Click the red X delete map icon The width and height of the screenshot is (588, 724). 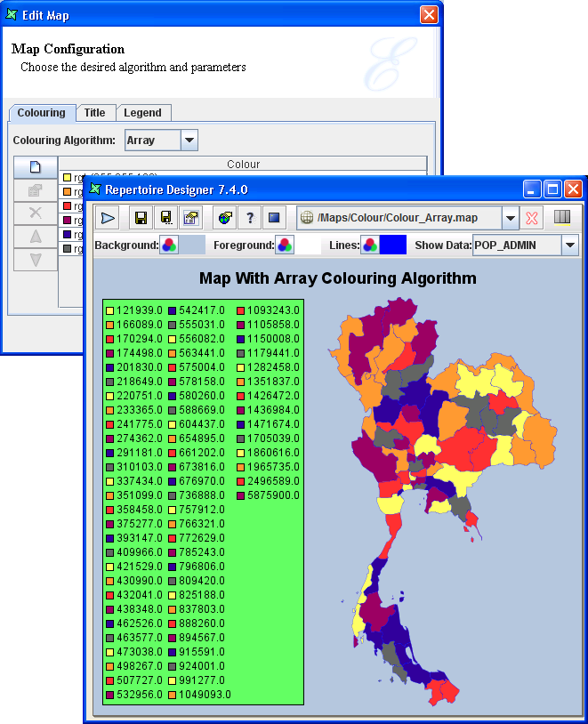532,218
